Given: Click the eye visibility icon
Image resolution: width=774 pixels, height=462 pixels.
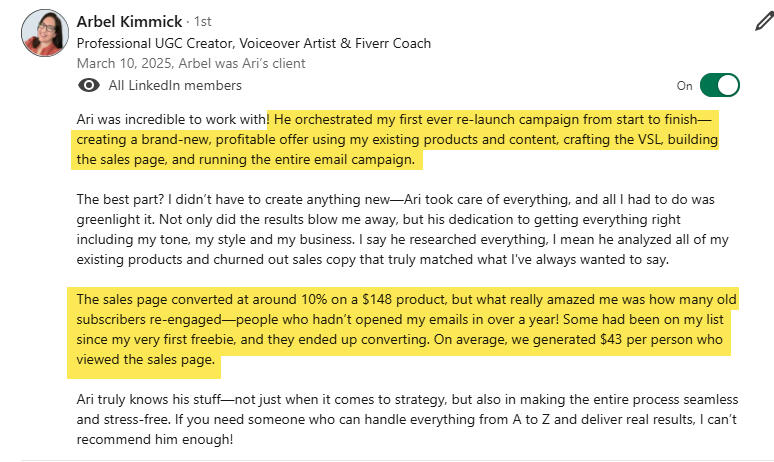Looking at the screenshot, I should pos(89,86).
